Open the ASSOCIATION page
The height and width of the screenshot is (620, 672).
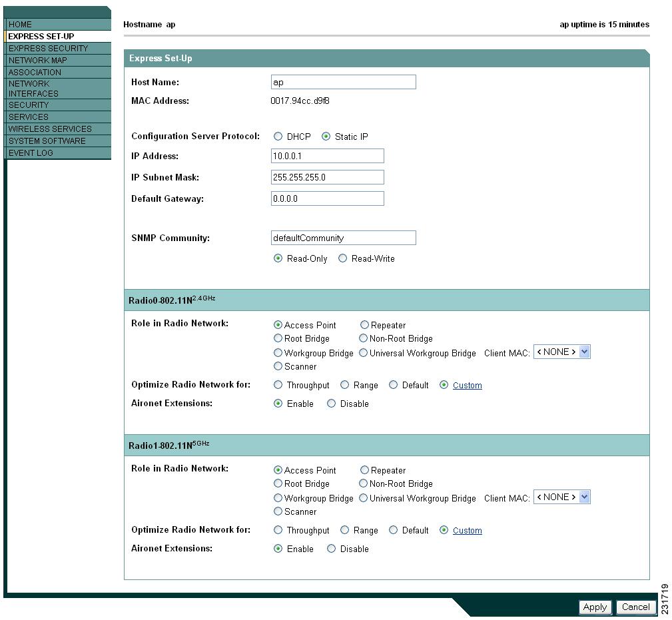point(58,73)
